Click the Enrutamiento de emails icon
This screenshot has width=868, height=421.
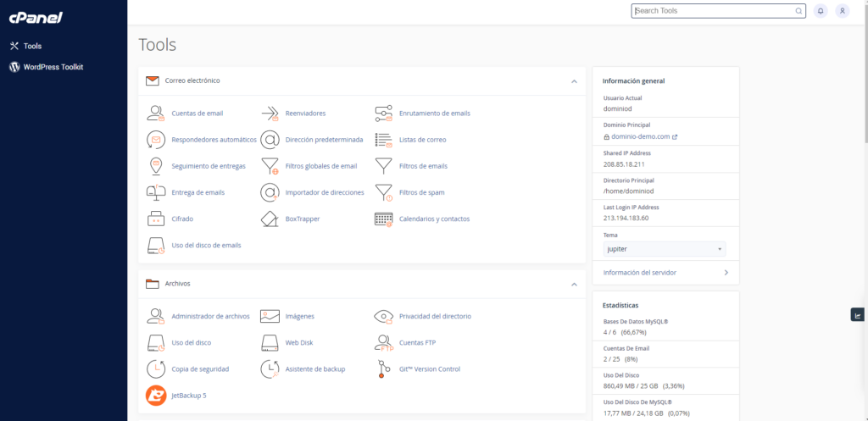click(384, 113)
